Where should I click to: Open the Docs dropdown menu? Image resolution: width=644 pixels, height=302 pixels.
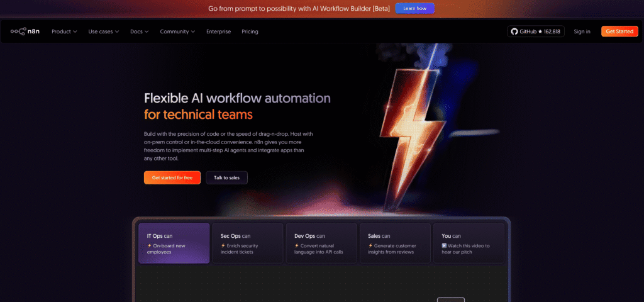139,31
